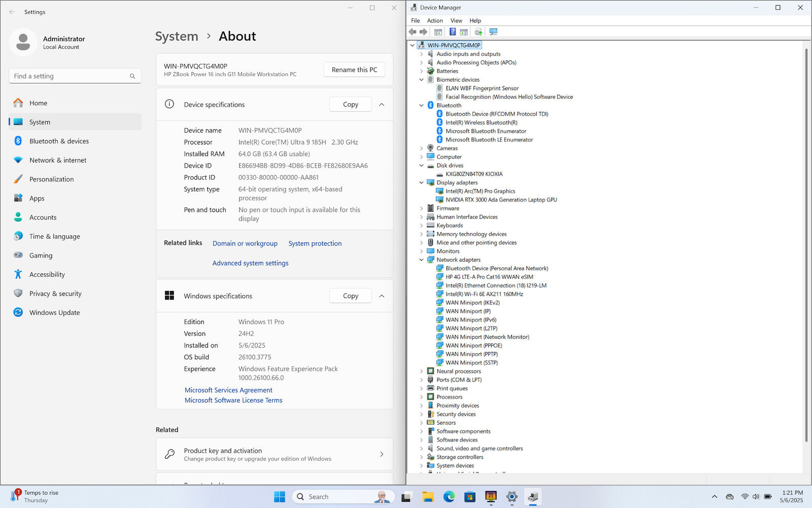This screenshot has height=508, width=812.
Task: Expand the Cameras category
Action: click(x=421, y=148)
